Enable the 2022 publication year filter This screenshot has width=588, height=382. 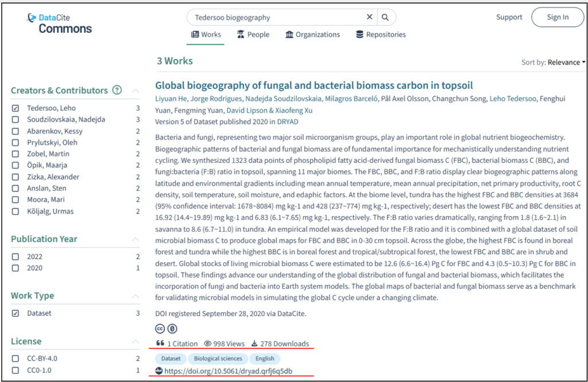pos(16,256)
